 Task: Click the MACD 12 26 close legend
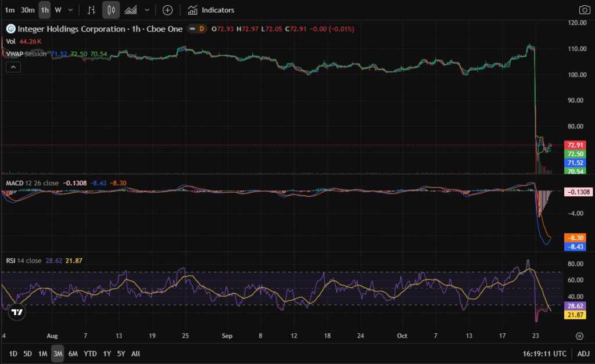[32, 183]
